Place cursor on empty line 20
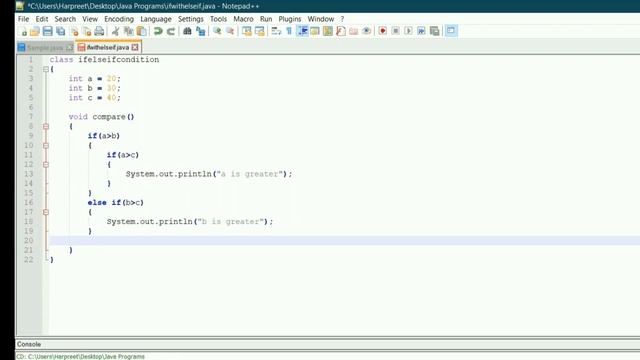Image resolution: width=640 pixels, height=360 pixels. click(x=344, y=240)
